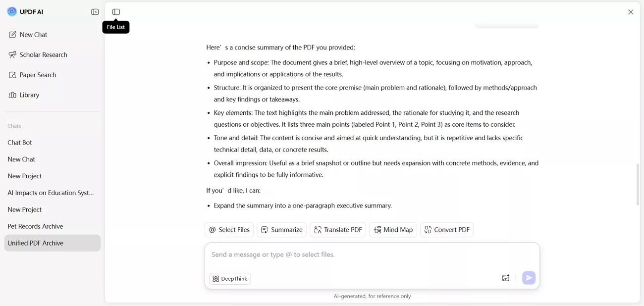
Task: Collapse the left sidebar
Action: tap(95, 11)
